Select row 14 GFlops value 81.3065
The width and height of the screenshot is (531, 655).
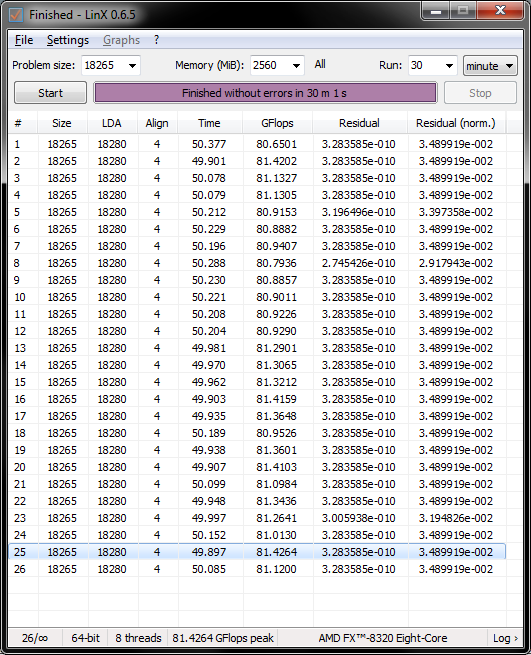[x=277, y=365]
